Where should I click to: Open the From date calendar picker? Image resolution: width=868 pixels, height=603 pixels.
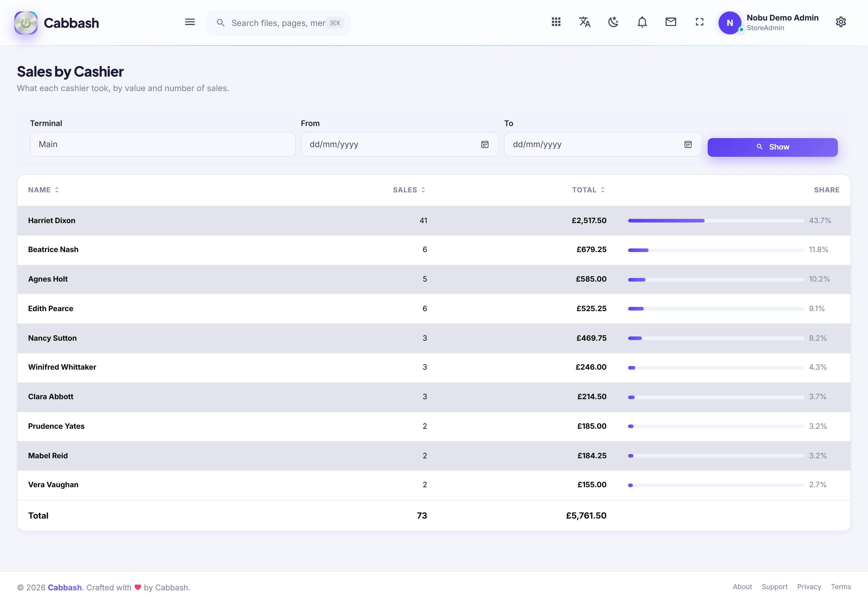(485, 144)
